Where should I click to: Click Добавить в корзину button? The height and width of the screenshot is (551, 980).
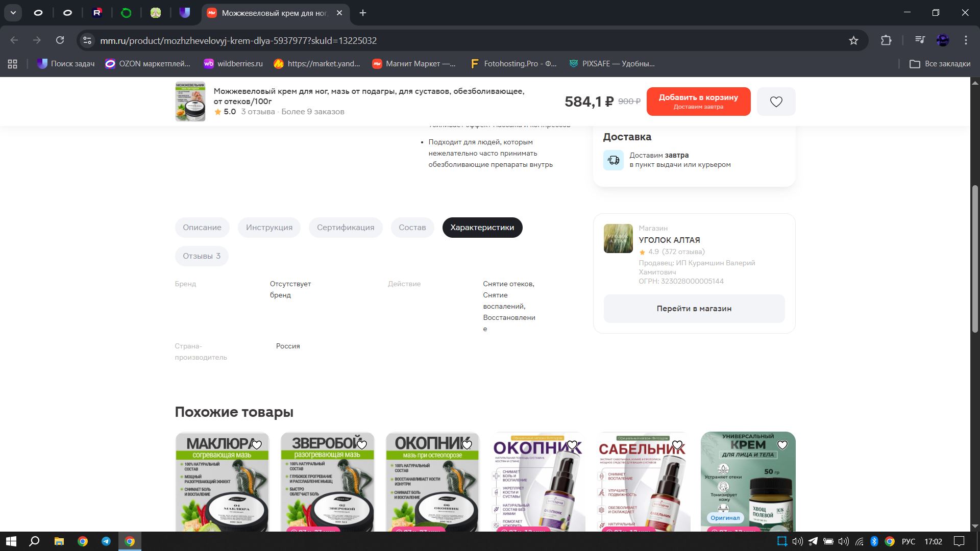point(698,102)
